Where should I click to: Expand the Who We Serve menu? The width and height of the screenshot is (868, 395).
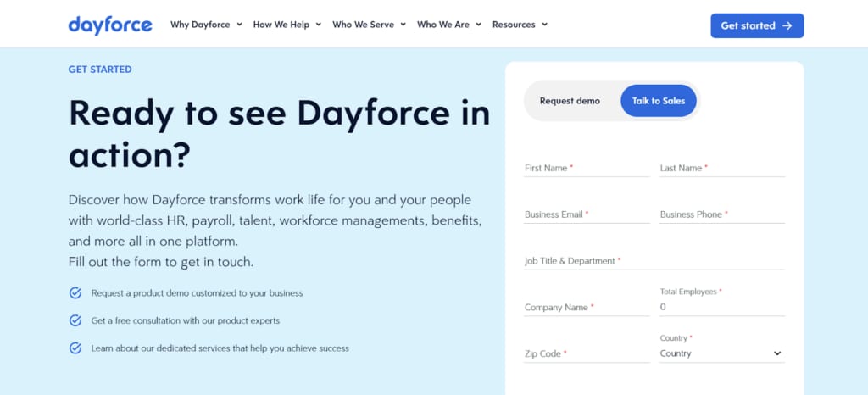click(x=370, y=25)
